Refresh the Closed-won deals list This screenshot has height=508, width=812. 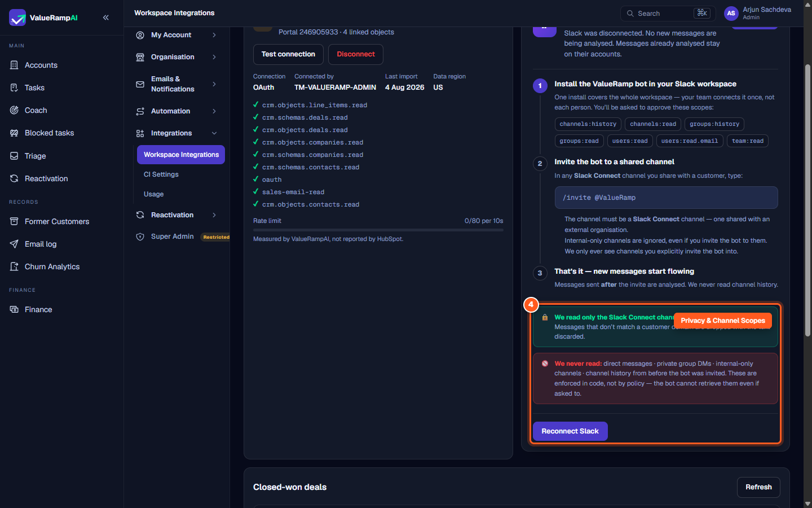click(x=758, y=487)
